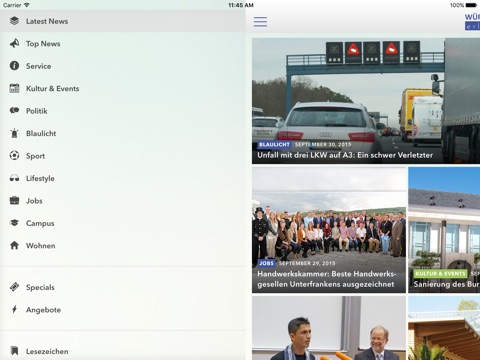Open the Blaulicht category label
This screenshot has height=360, width=480.
coord(41,133)
